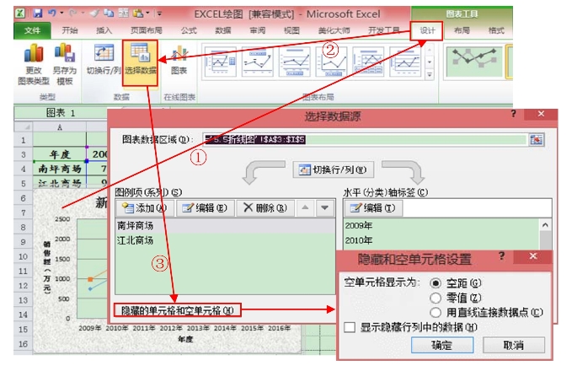
Task: Select the 布局 chart tools tab
Action: pyautogui.click(x=462, y=30)
